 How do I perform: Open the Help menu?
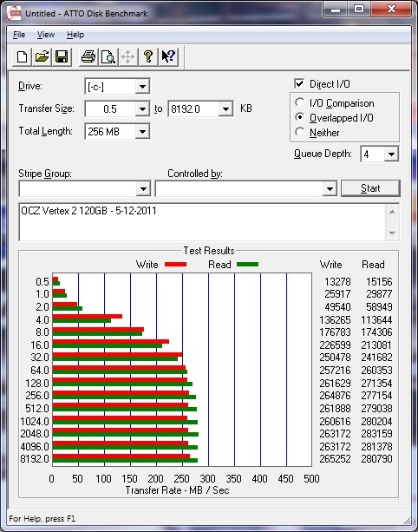tap(75, 35)
